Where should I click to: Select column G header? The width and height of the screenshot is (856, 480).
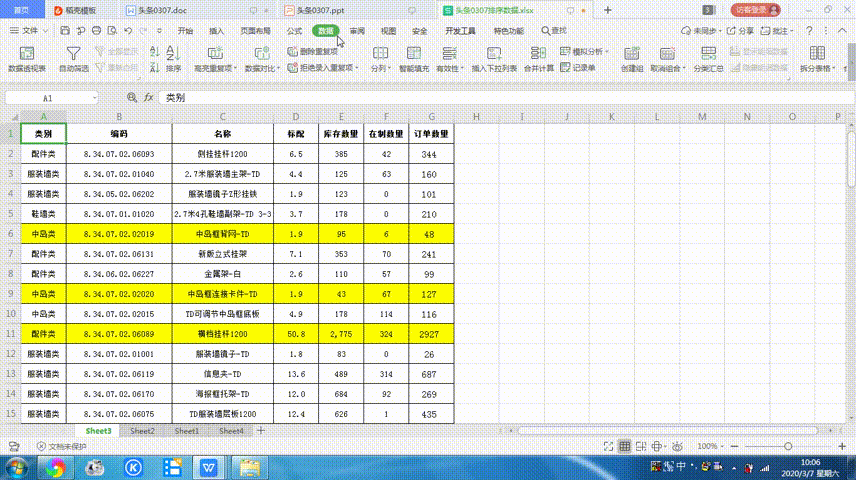pyautogui.click(x=431, y=116)
